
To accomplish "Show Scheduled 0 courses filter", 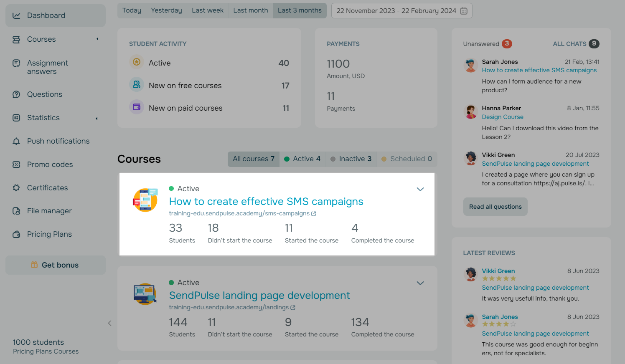I will click(407, 159).
